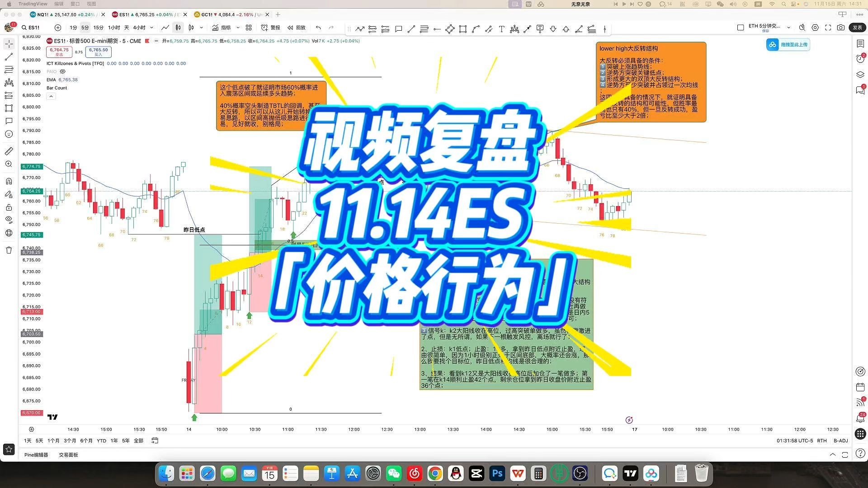
Task: Toggle visibility of PAIO indicator
Action: pos(63,71)
